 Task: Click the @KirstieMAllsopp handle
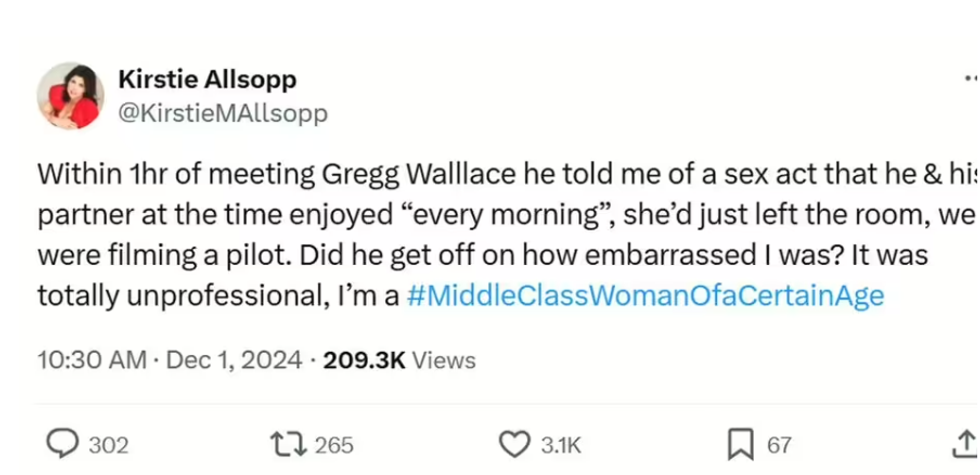[x=222, y=114]
